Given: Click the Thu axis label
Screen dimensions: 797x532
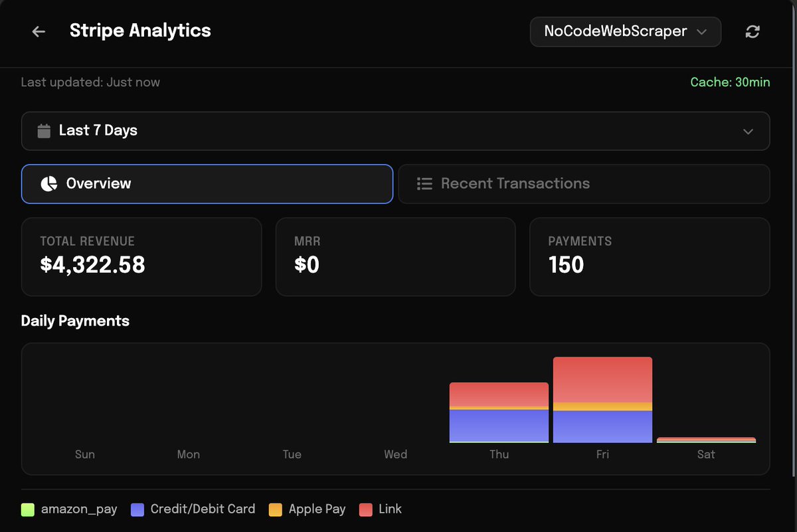Looking at the screenshot, I should click(499, 454).
